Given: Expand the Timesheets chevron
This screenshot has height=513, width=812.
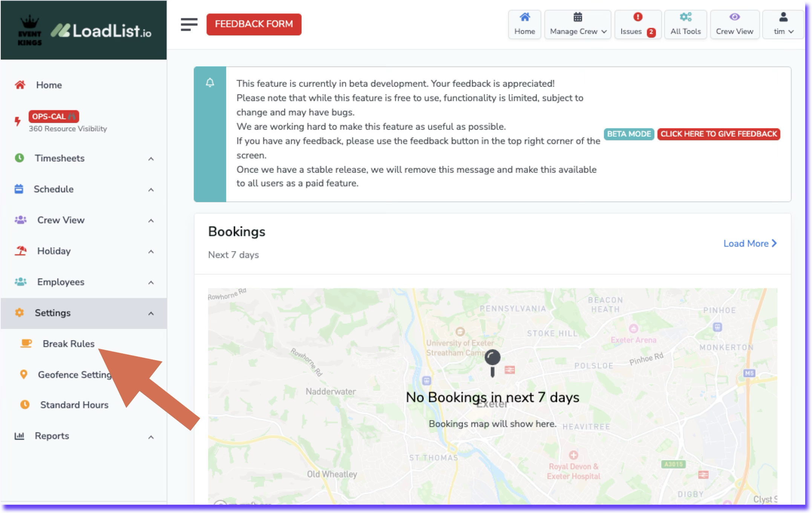Looking at the screenshot, I should click(151, 159).
